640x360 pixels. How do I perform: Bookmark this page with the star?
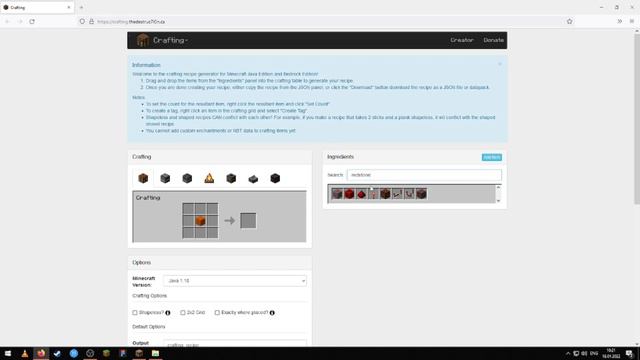(x=569, y=22)
